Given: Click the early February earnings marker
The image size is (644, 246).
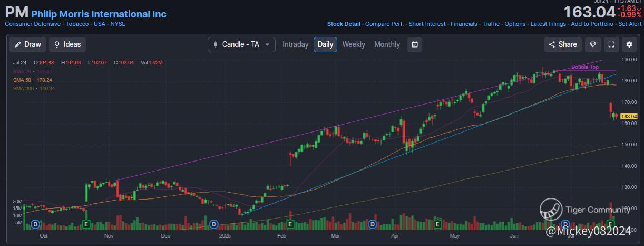Looking at the screenshot, I should 289,224.
